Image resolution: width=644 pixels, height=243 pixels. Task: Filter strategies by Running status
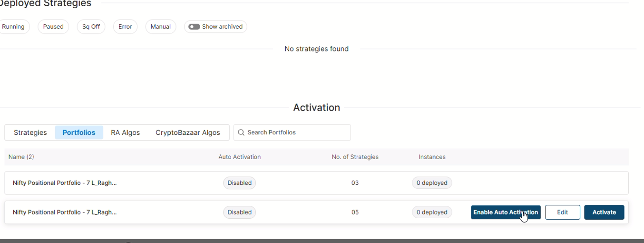click(13, 27)
